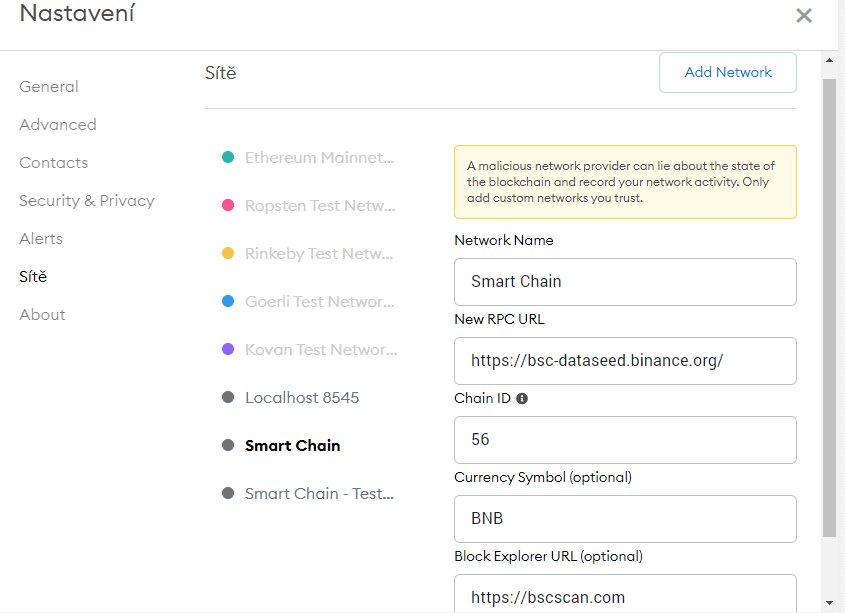Click the scrollbar down arrow
This screenshot has width=845, height=613.
(829, 603)
